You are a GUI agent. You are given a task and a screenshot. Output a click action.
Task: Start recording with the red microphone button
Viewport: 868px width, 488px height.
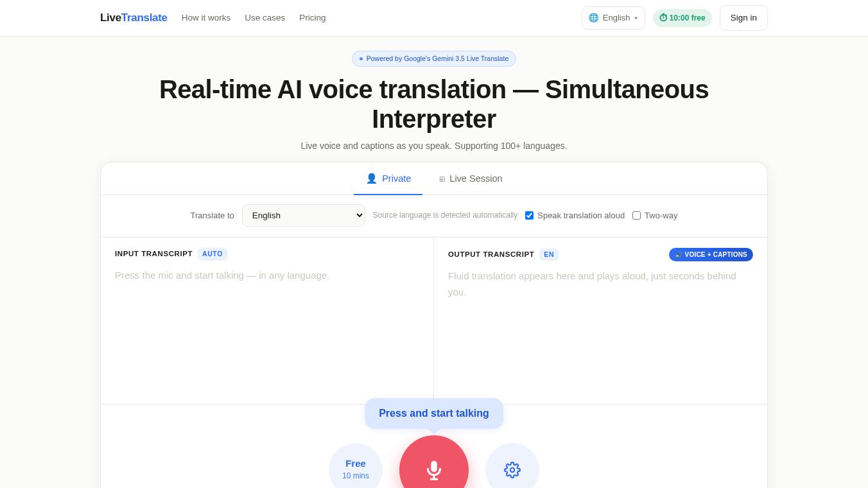434,469
